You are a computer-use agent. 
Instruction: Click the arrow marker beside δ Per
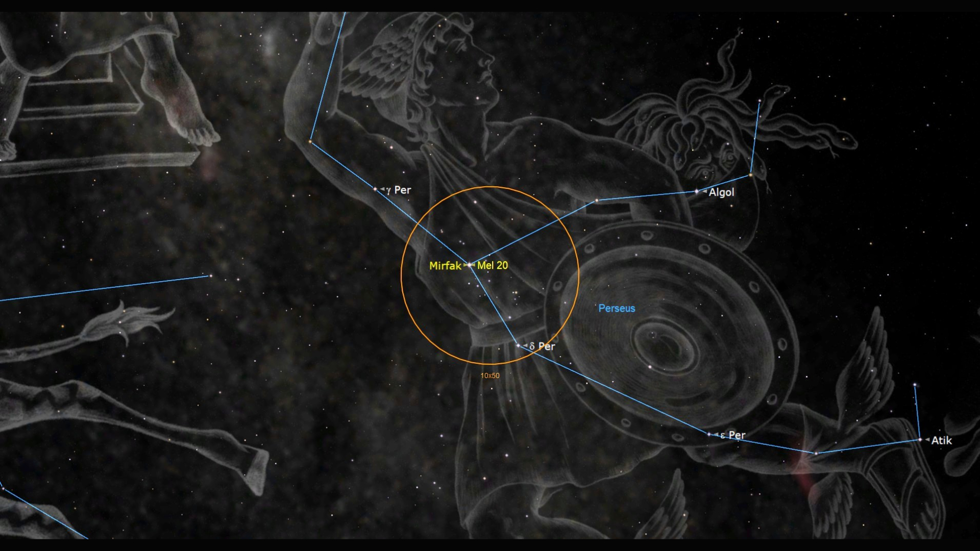(x=525, y=346)
